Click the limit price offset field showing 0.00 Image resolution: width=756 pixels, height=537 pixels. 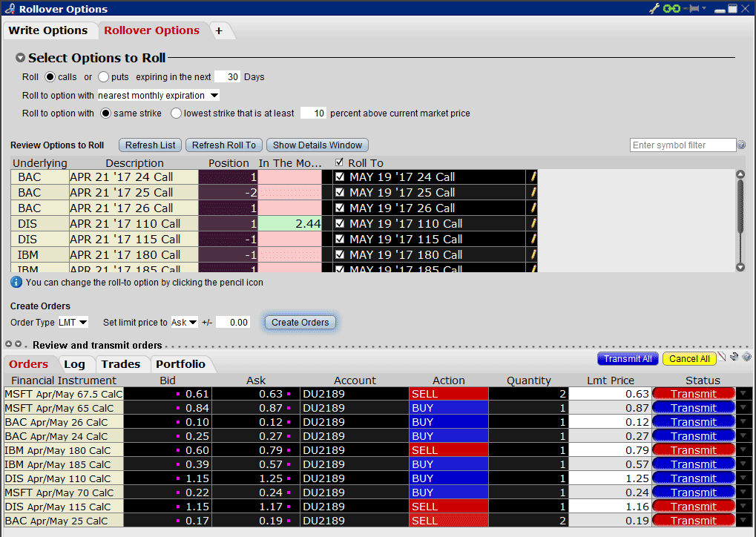click(233, 322)
